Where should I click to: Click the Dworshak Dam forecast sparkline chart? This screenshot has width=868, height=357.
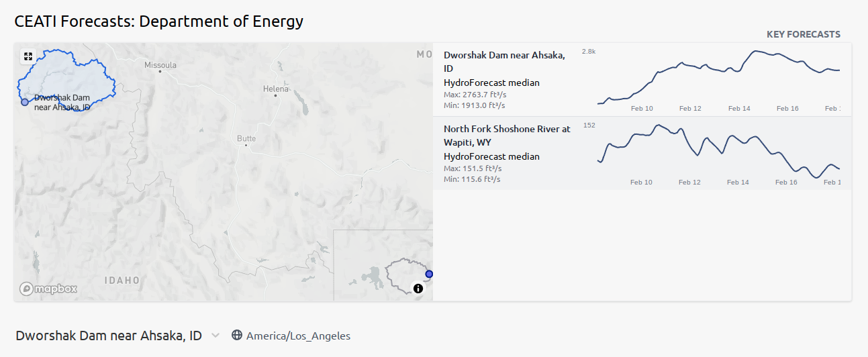click(x=718, y=78)
